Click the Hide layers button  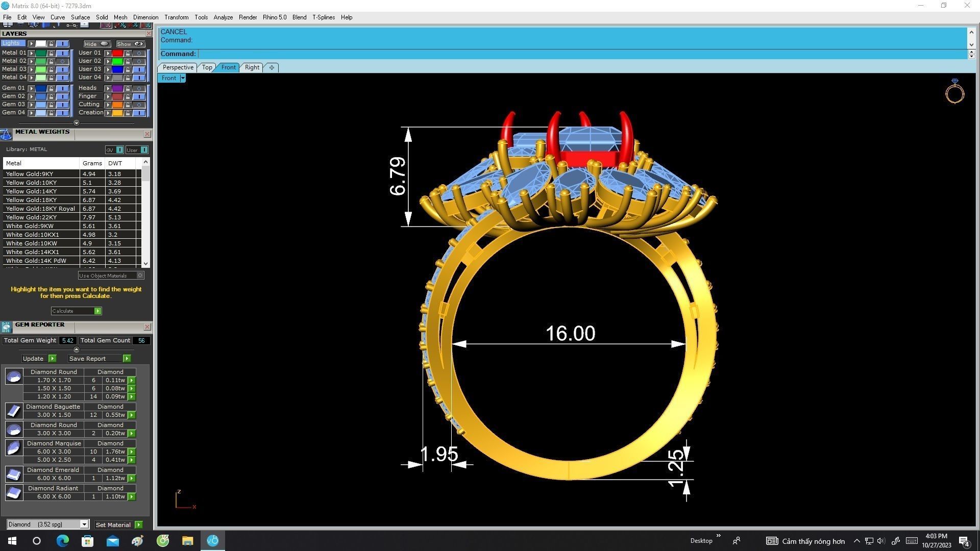(97, 44)
